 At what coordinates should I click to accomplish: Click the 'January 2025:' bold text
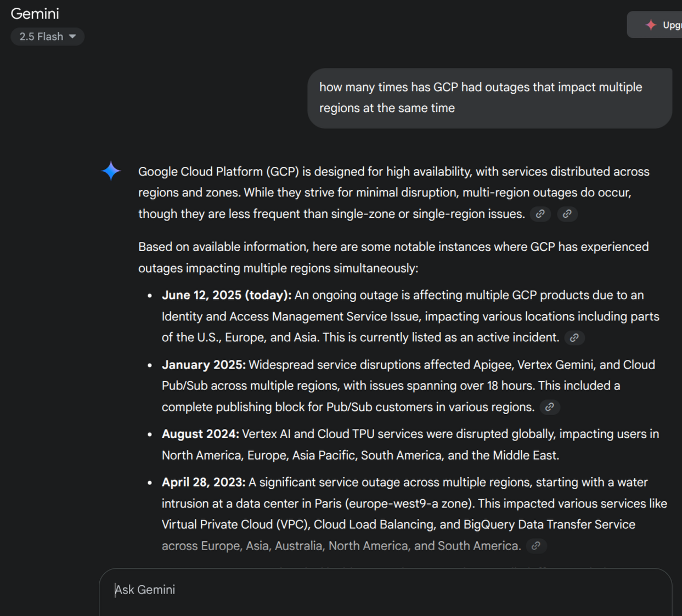coord(204,365)
